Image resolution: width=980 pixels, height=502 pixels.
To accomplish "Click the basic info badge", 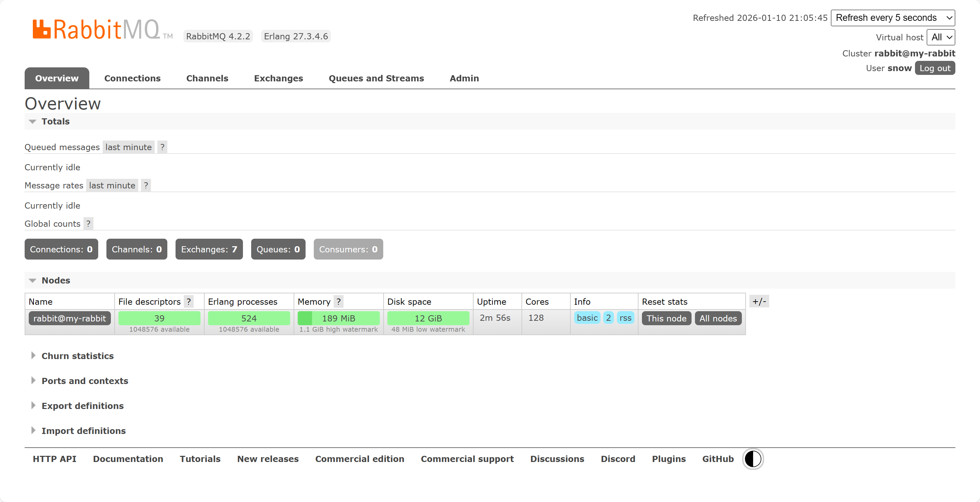I will (587, 318).
